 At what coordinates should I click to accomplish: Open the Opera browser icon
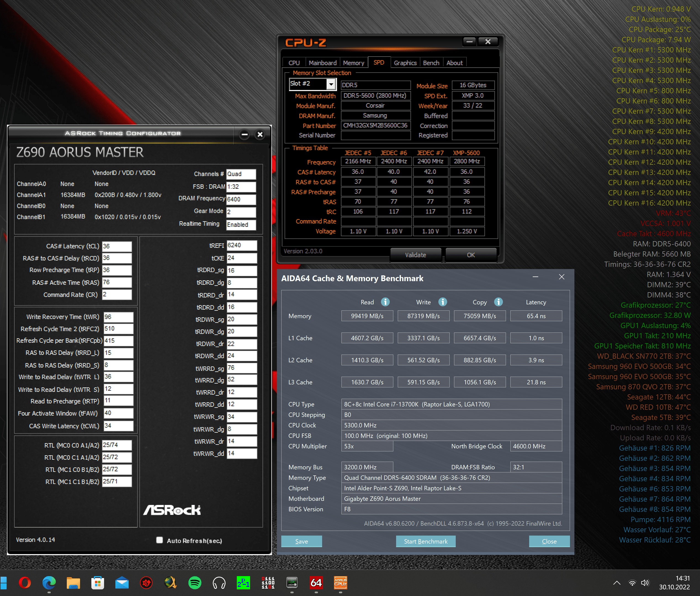pos(25,583)
